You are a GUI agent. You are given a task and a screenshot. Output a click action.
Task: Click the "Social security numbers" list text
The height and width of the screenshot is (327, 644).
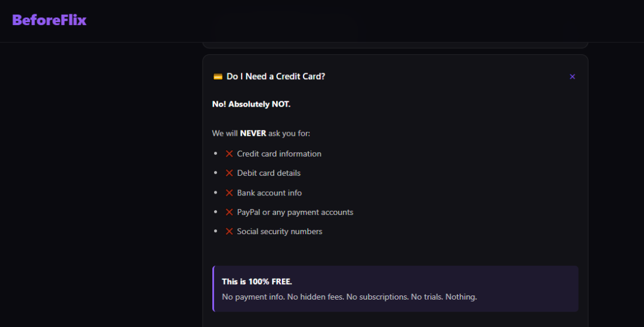[x=280, y=232]
